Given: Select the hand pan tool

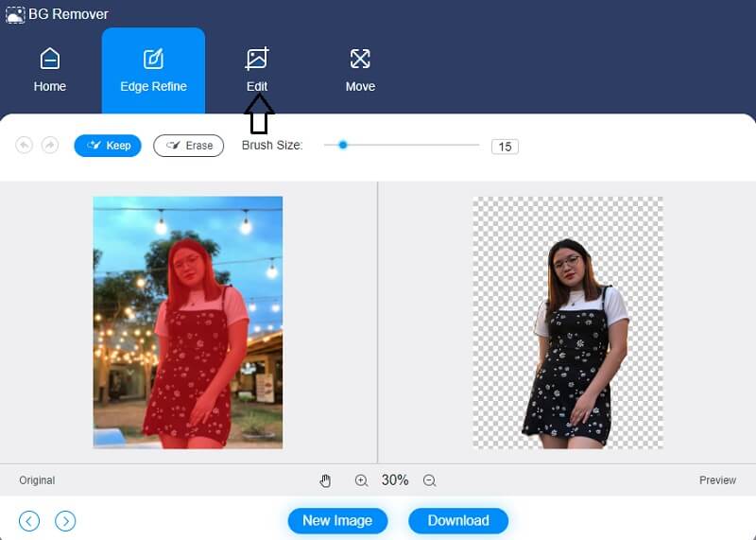Looking at the screenshot, I should [326, 480].
